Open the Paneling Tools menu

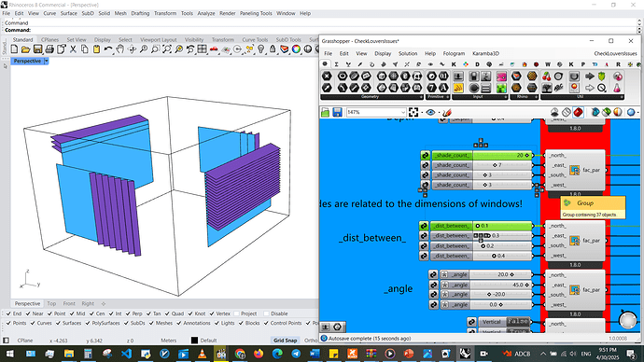point(256,14)
